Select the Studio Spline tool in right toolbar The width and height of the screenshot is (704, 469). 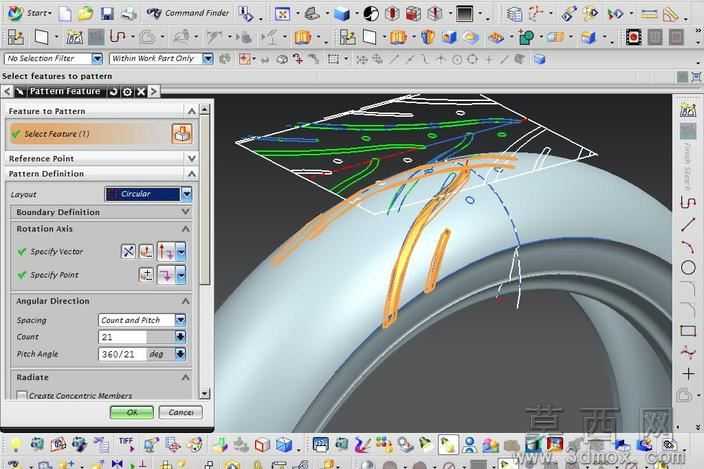(x=688, y=353)
